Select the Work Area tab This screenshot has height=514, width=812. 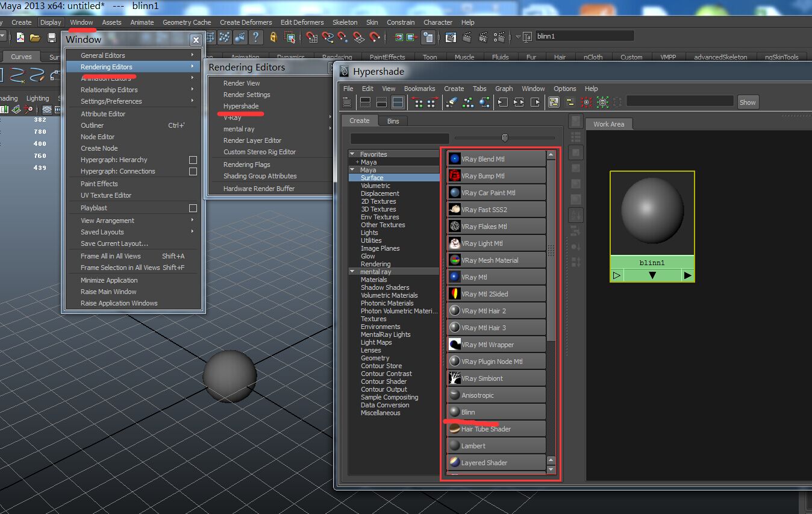click(x=608, y=124)
